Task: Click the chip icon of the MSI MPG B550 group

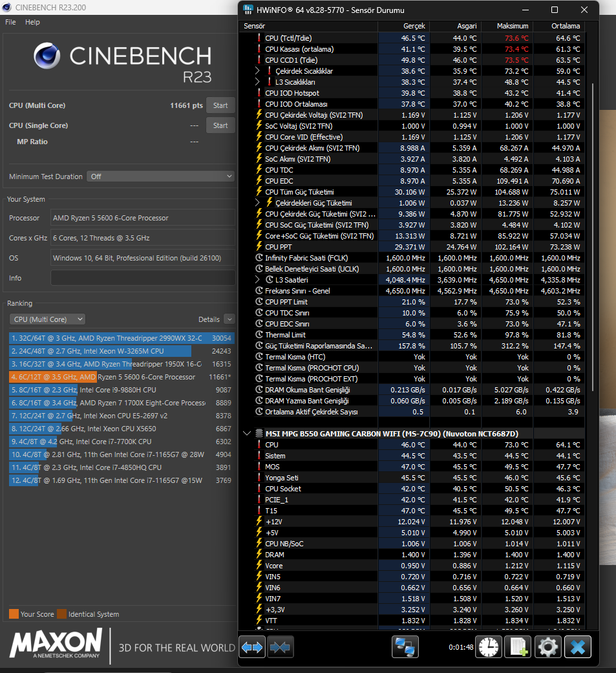Action: coord(259,434)
